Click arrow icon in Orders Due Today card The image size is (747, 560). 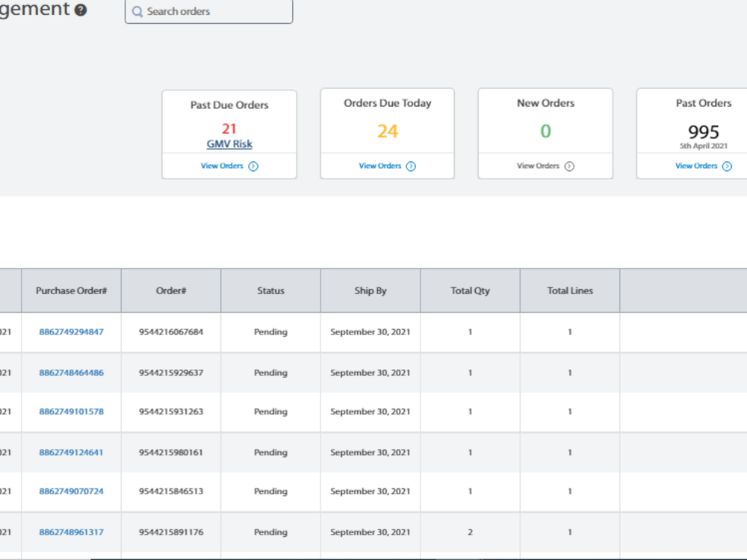click(x=411, y=167)
